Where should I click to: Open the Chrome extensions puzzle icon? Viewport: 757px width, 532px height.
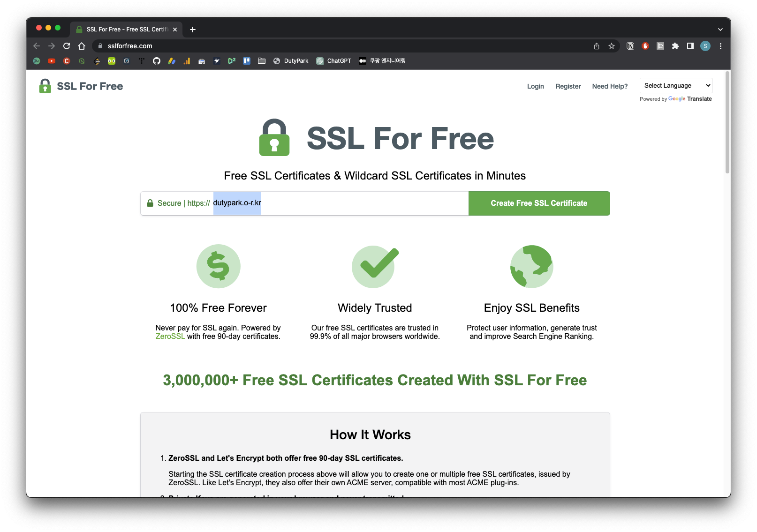coord(675,46)
